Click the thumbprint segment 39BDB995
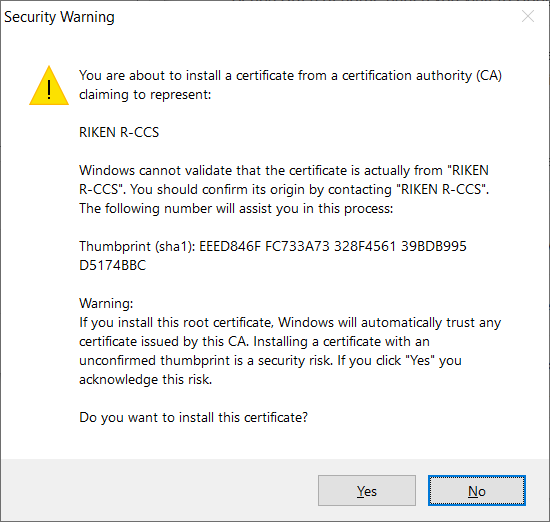The width and height of the screenshot is (550, 522). coord(434,246)
